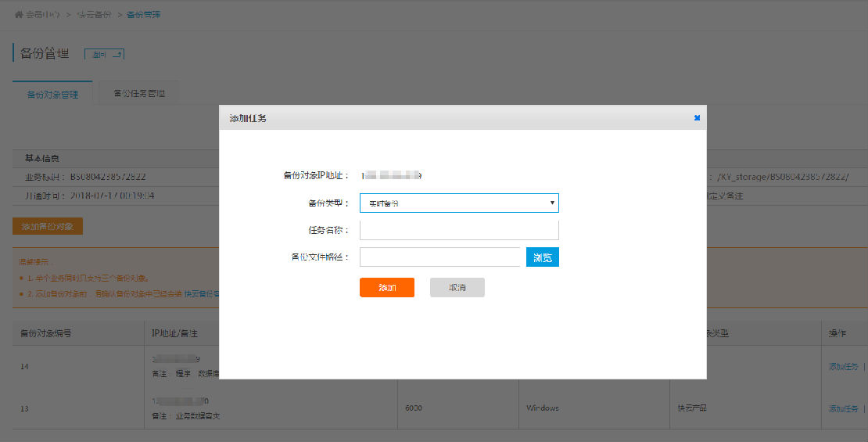
Task: Click 添加任务 link in row 14
Action: (x=843, y=367)
